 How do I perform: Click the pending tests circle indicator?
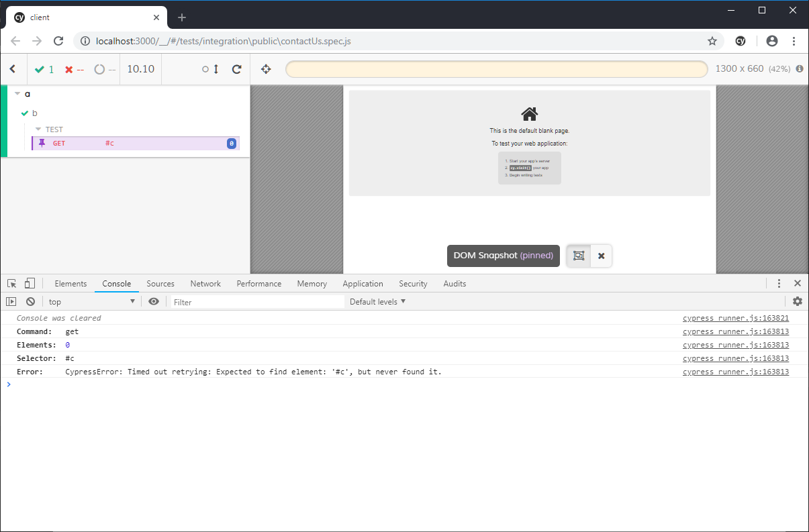[x=104, y=69]
